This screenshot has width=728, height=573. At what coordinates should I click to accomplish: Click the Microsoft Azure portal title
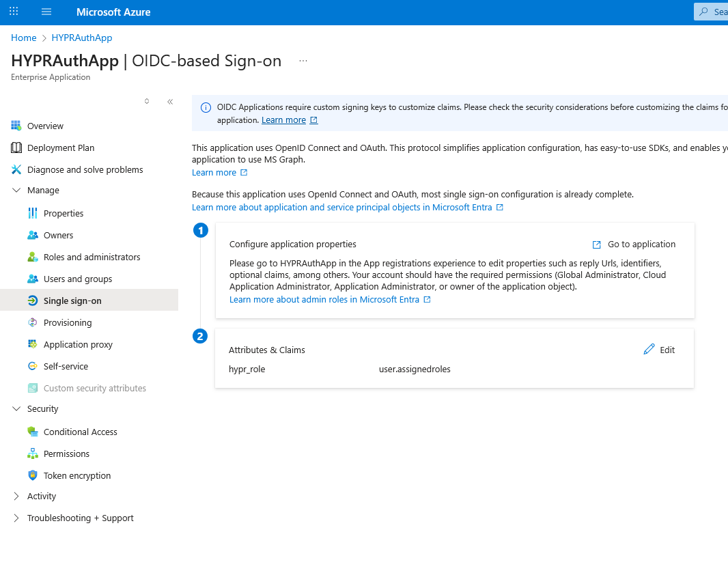point(113,12)
